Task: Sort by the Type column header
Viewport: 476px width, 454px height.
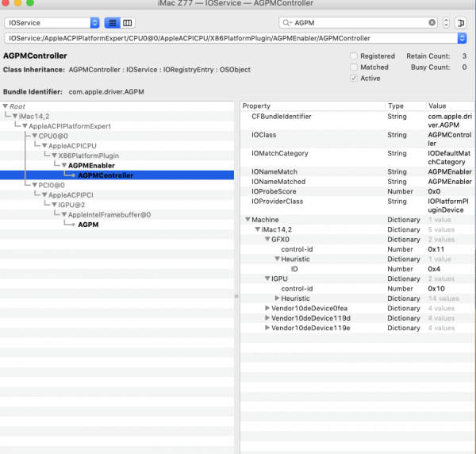Action: click(405, 106)
